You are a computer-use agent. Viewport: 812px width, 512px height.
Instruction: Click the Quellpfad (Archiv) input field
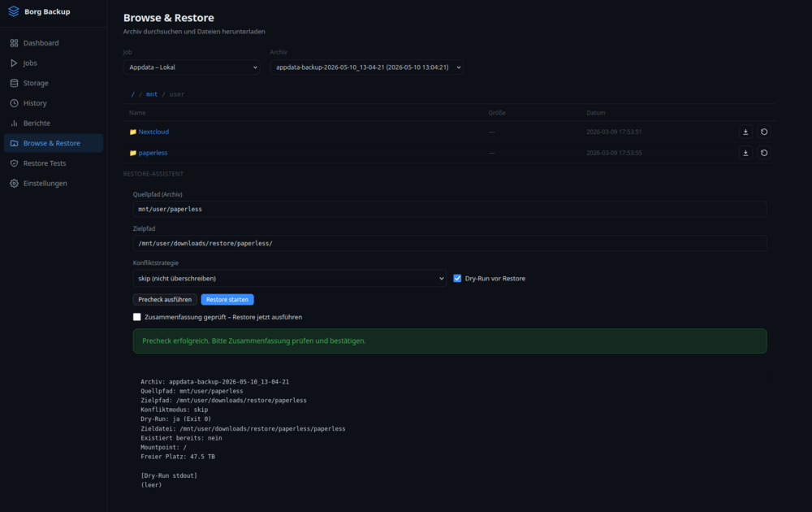tap(450, 209)
